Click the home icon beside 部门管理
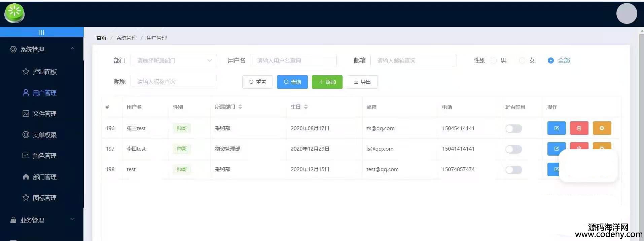Image resolution: width=644 pixels, height=241 pixels. click(x=26, y=176)
